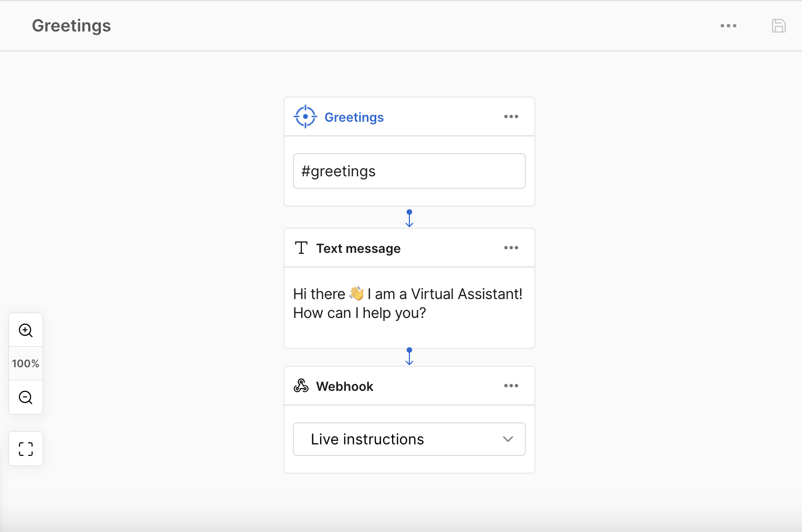The image size is (802, 532).
Task: Click the Greetings page title
Action: [71, 26]
